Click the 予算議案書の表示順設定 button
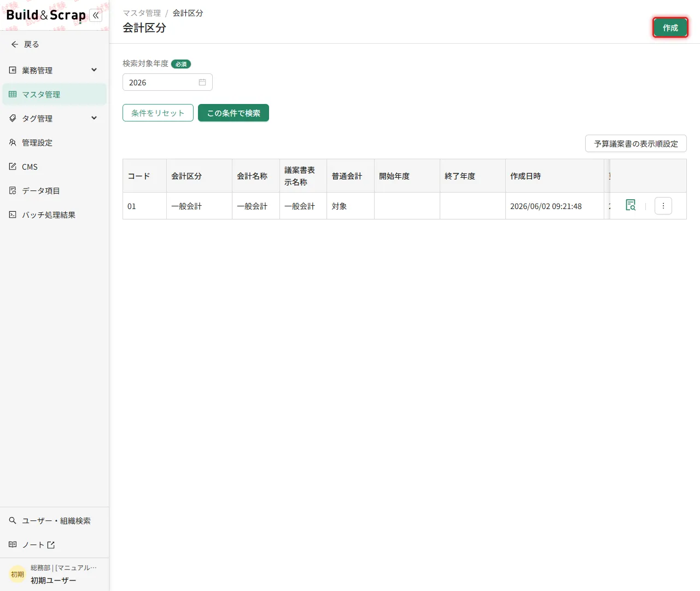The image size is (700, 591). click(x=636, y=143)
